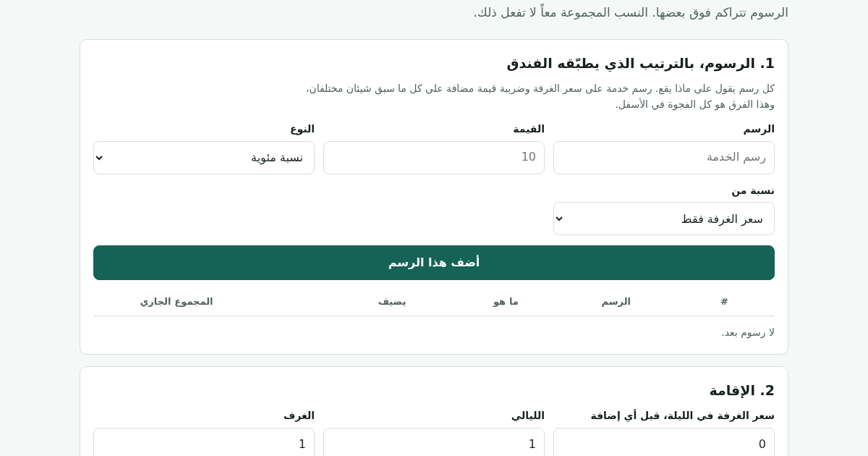The width and height of the screenshot is (868, 456).
Task: Click the الغرف rooms input
Action: pyautogui.click(x=204, y=444)
